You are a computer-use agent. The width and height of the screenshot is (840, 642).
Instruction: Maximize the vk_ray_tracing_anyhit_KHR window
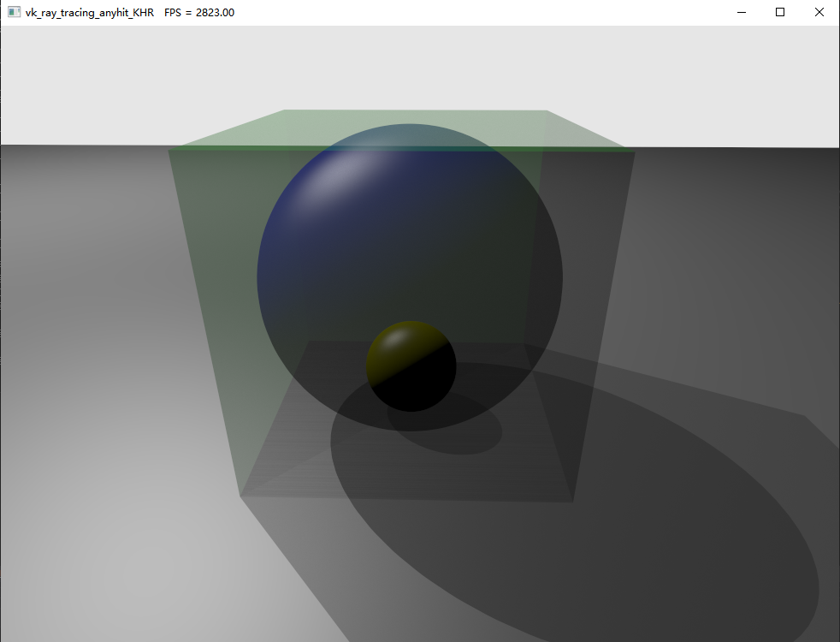tap(779, 12)
